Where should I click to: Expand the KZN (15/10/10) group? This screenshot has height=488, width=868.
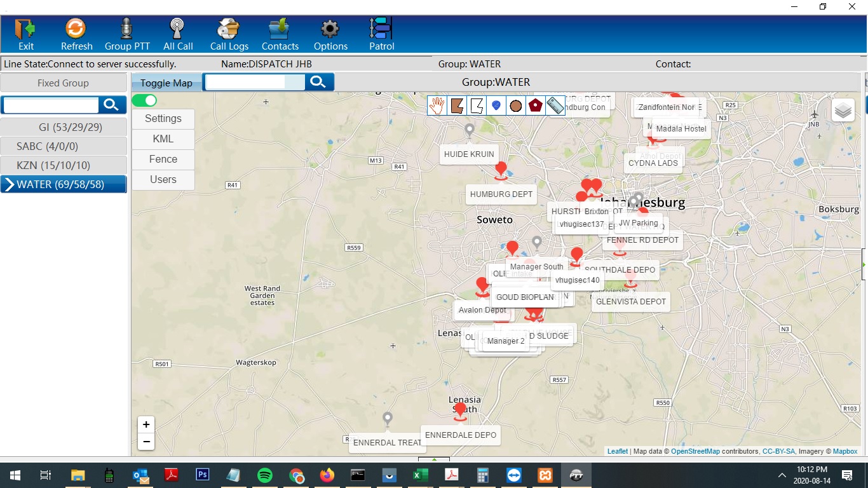click(64, 165)
